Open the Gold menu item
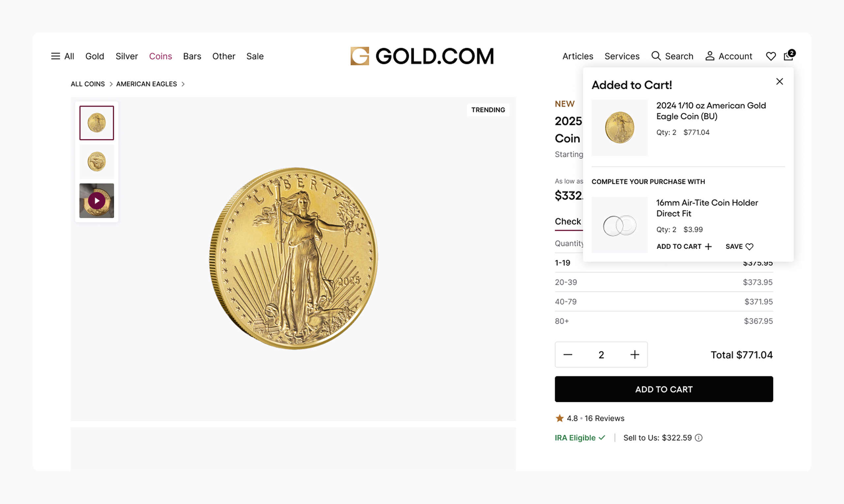This screenshot has height=504, width=844. 95,56
